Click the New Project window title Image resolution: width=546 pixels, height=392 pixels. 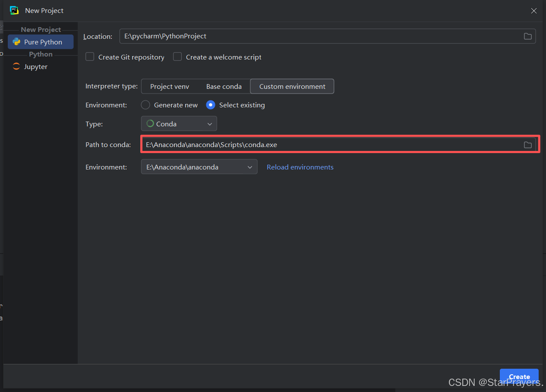[x=44, y=10]
